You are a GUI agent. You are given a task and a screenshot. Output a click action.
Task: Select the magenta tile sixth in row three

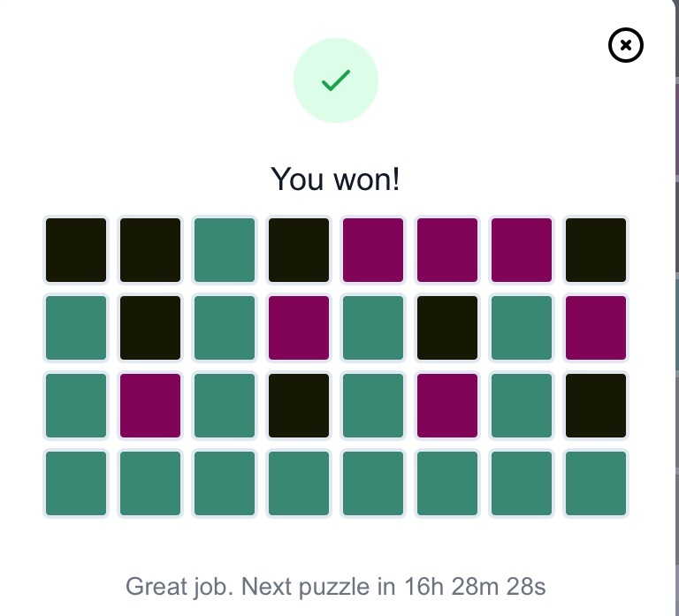[x=446, y=406]
